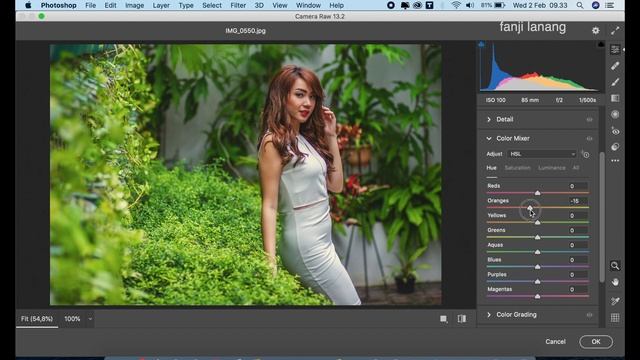Click the Cancel button
The width and height of the screenshot is (640, 360).
[x=555, y=342]
